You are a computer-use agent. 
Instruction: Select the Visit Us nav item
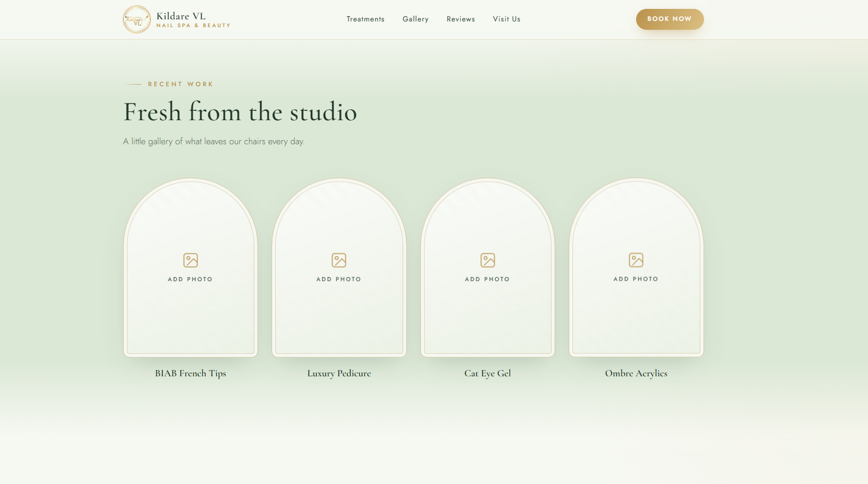click(507, 19)
